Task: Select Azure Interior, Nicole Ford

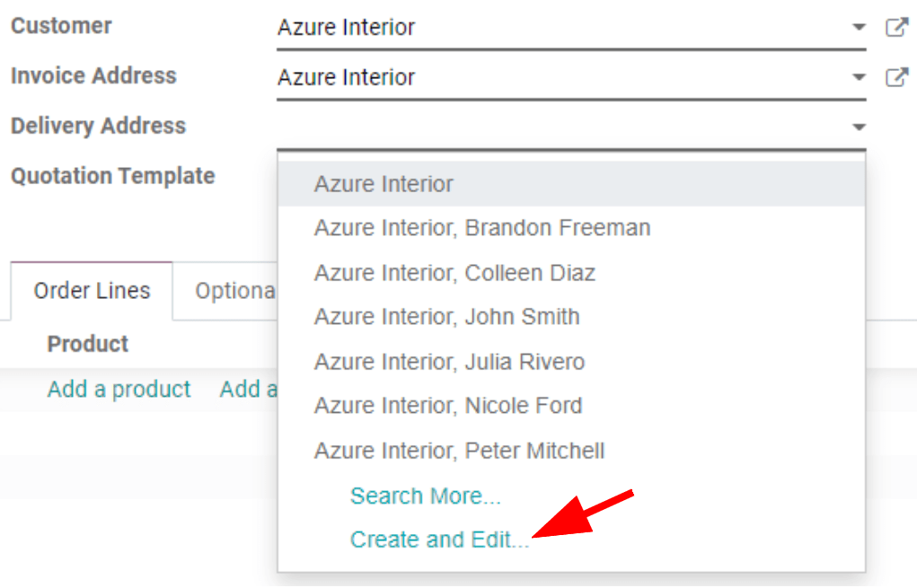Action: (571, 406)
